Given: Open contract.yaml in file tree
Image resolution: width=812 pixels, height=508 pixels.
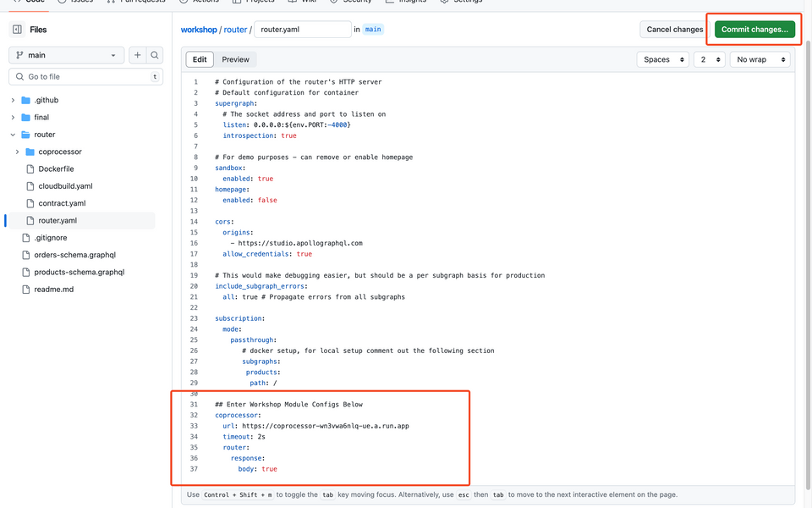Looking at the screenshot, I should (62, 203).
